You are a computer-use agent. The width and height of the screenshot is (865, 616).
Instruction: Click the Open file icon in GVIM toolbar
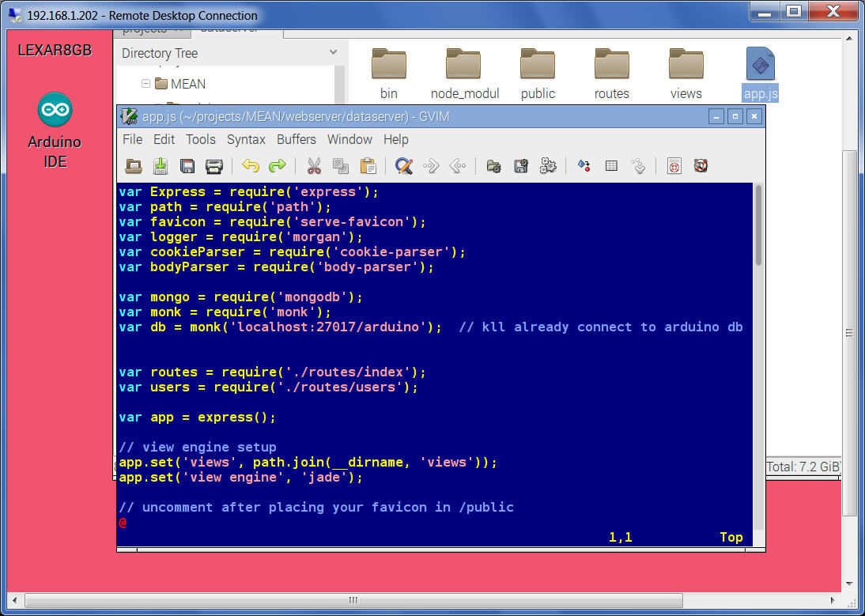coord(134,166)
